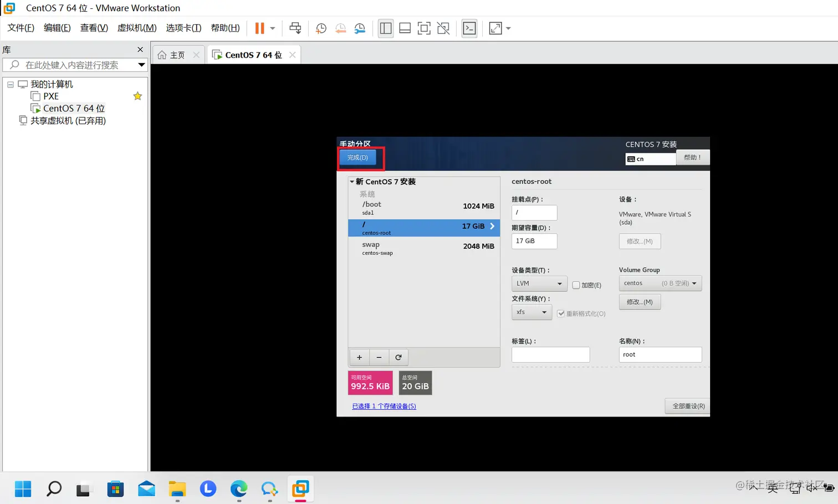Click the 全部重设(R) reset all button
Viewport: 838px width, 504px height.
point(688,406)
